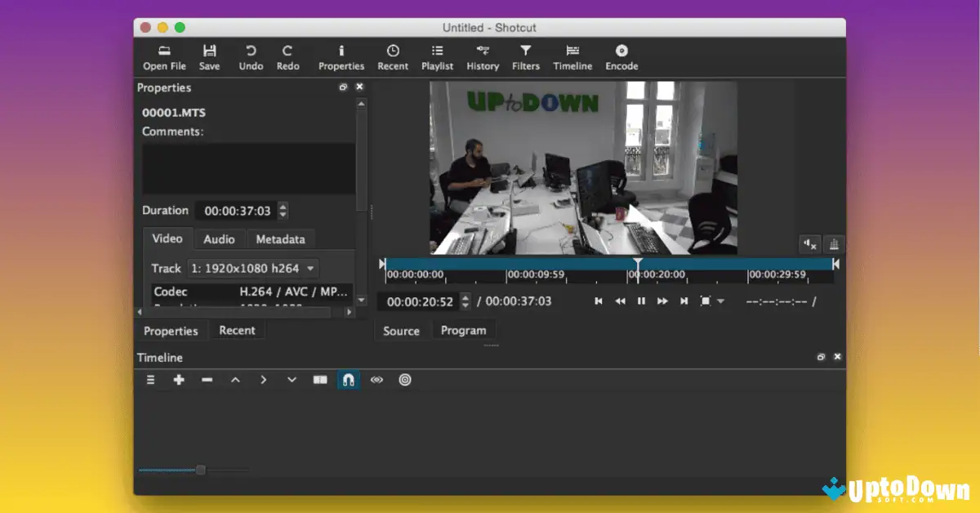
Task: Undo the last action
Action: [x=251, y=56]
